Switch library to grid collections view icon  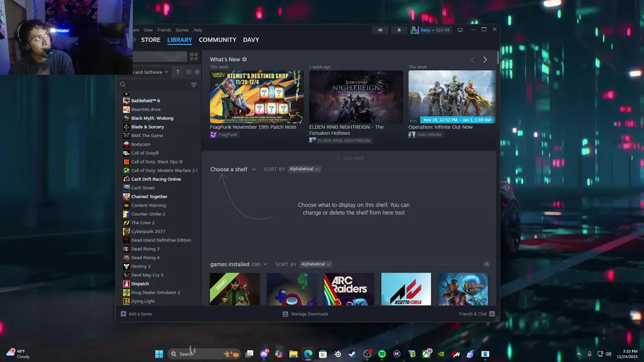[194, 57]
